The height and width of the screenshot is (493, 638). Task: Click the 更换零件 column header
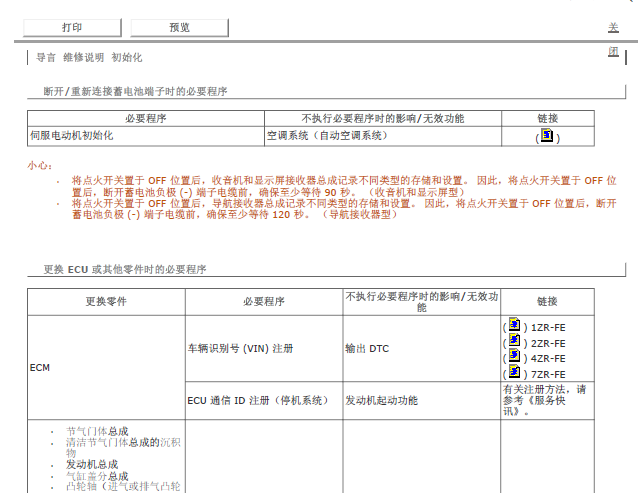click(106, 301)
